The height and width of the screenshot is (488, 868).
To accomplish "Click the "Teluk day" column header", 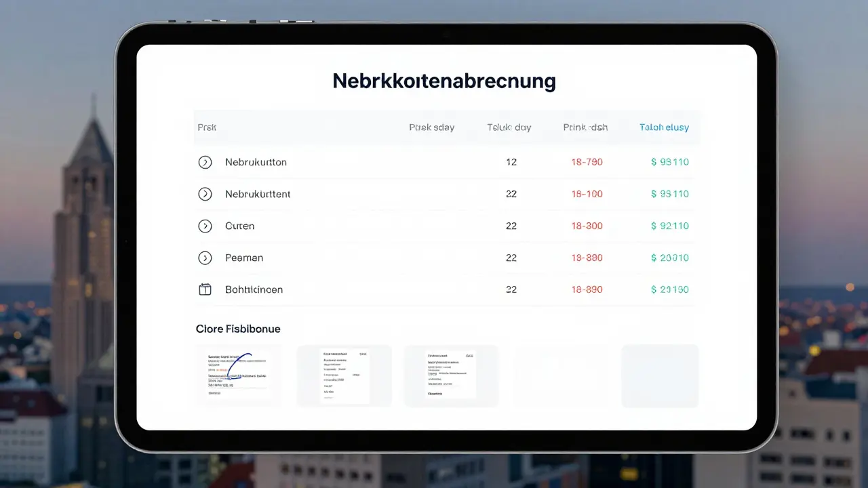I will coord(509,127).
